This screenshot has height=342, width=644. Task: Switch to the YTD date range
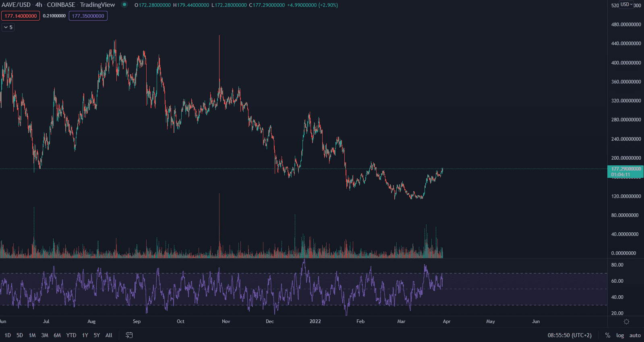[71, 335]
